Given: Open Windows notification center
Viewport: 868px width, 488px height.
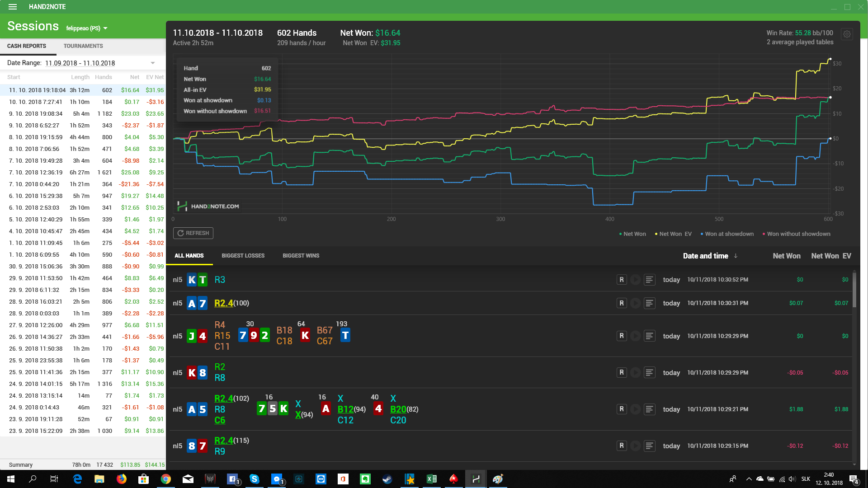Looking at the screenshot, I should pyautogui.click(x=854, y=479).
